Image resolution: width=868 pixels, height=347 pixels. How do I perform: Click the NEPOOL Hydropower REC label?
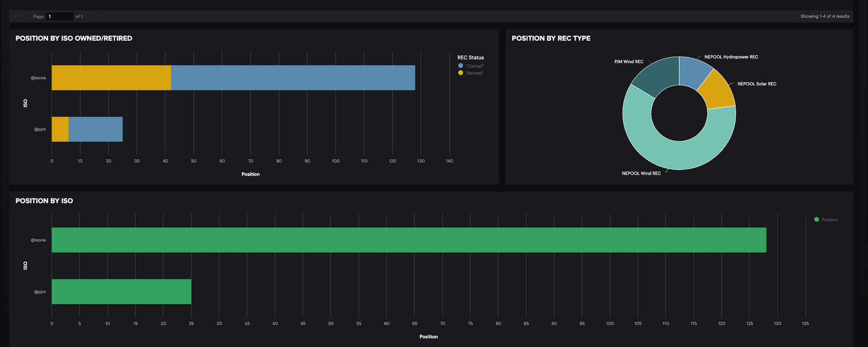[731, 57]
